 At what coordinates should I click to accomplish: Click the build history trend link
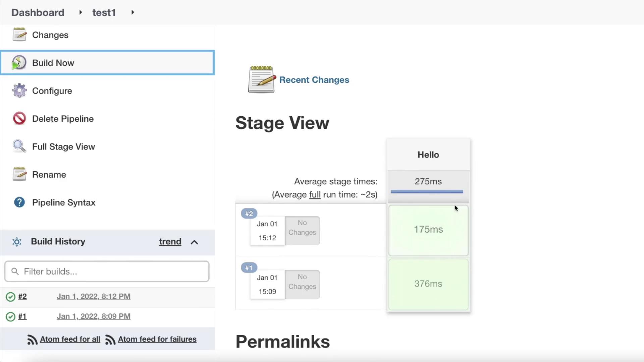tap(170, 242)
